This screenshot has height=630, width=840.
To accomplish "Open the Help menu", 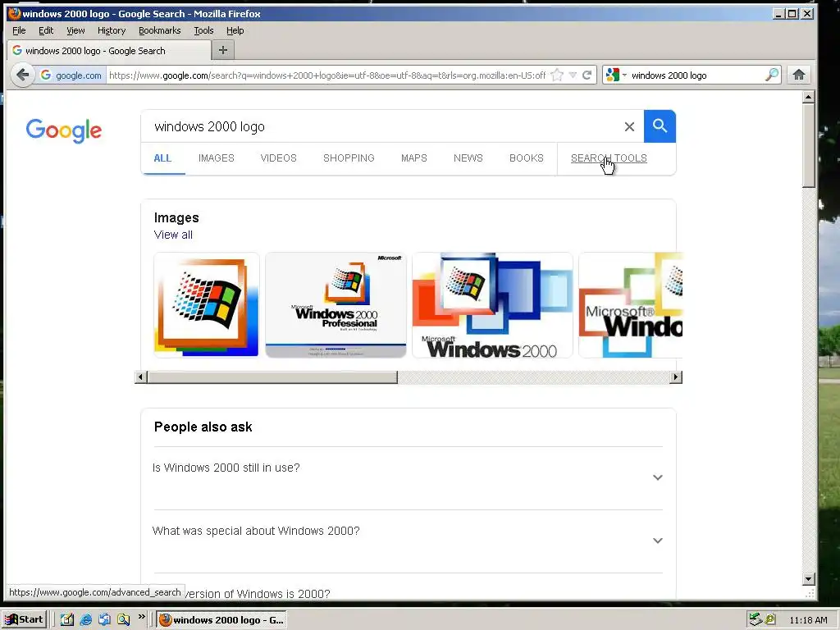I will click(235, 30).
